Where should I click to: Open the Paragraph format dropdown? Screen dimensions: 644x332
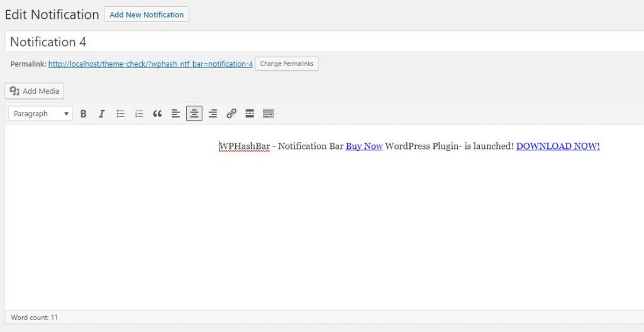click(41, 114)
